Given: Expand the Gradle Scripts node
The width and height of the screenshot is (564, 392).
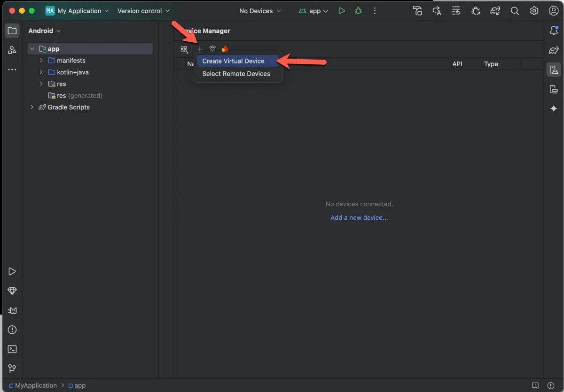Looking at the screenshot, I should (x=32, y=107).
